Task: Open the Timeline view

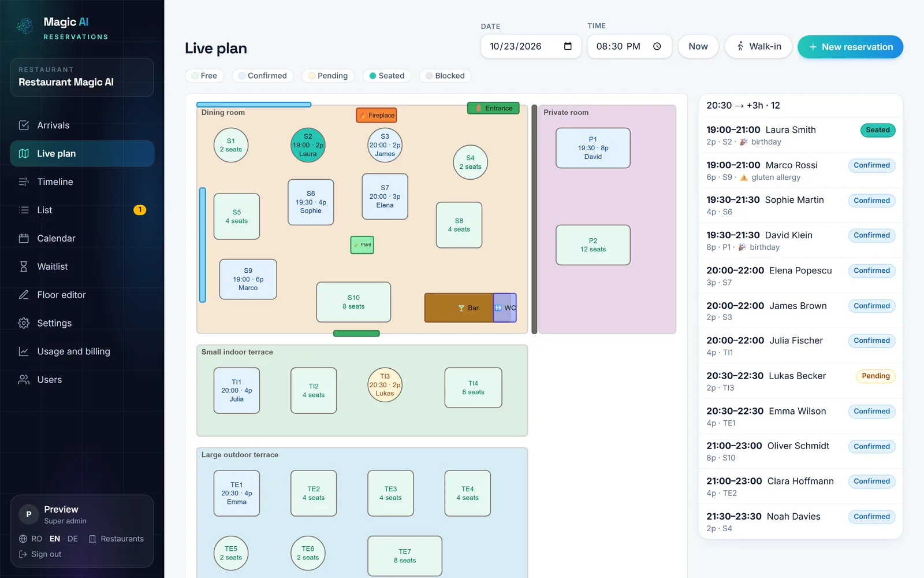Action: click(82, 182)
